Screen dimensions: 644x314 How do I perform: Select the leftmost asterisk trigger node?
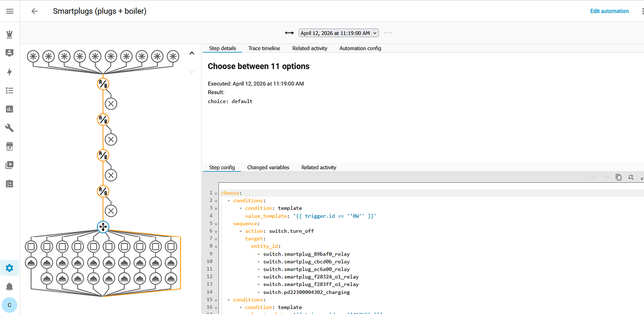tap(33, 57)
